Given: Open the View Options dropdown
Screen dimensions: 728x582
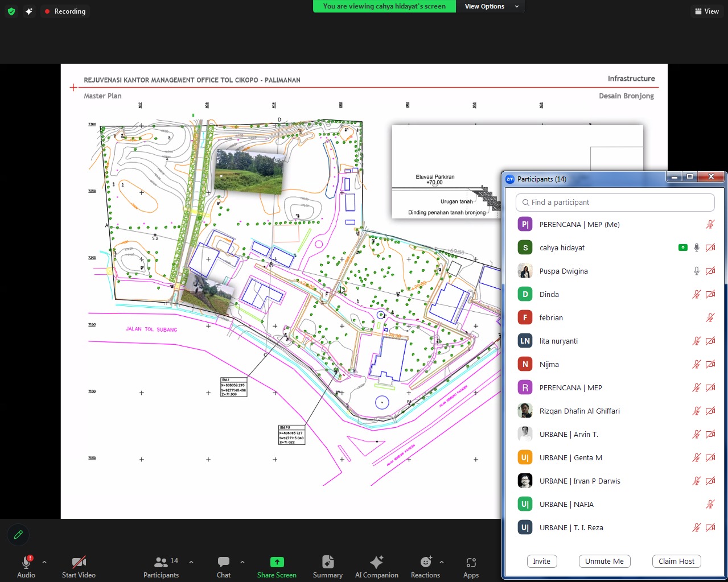Looking at the screenshot, I should pyautogui.click(x=491, y=6).
